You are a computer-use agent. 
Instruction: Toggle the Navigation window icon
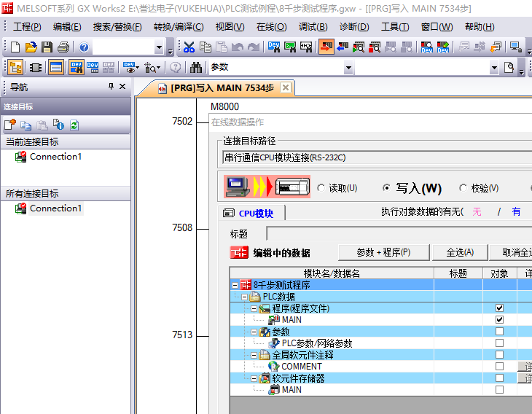point(15,68)
